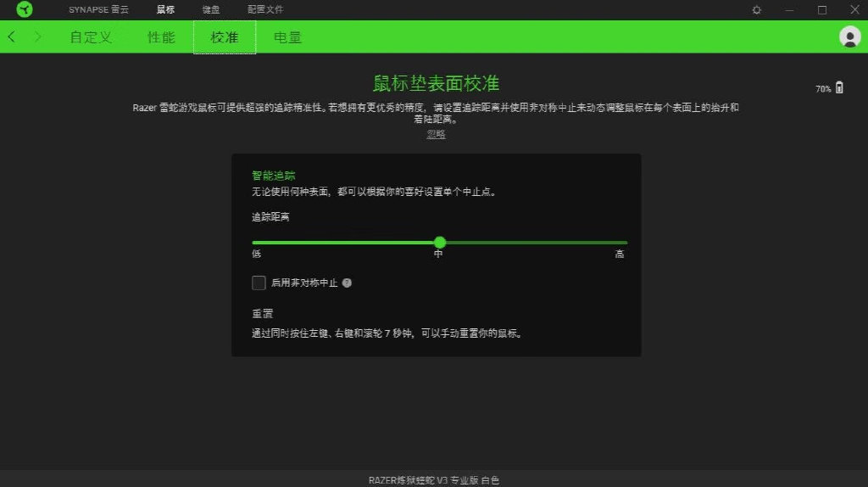The image size is (868, 487).
Task: Open the 配置文件 menu
Action: click(x=265, y=9)
